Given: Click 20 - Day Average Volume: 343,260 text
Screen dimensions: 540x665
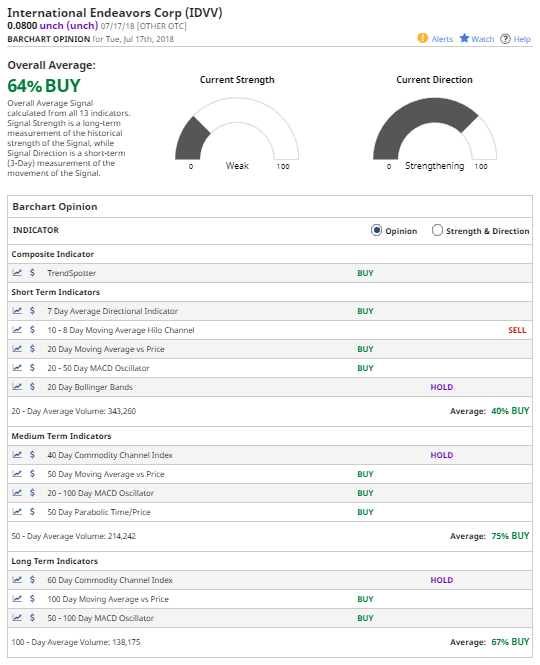Looking at the screenshot, I should [x=74, y=411].
